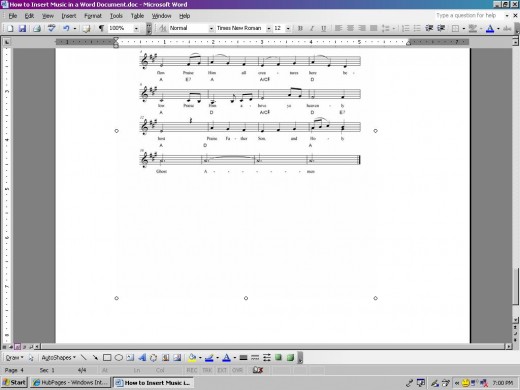
Task: Click the Print icon
Action: [37, 28]
